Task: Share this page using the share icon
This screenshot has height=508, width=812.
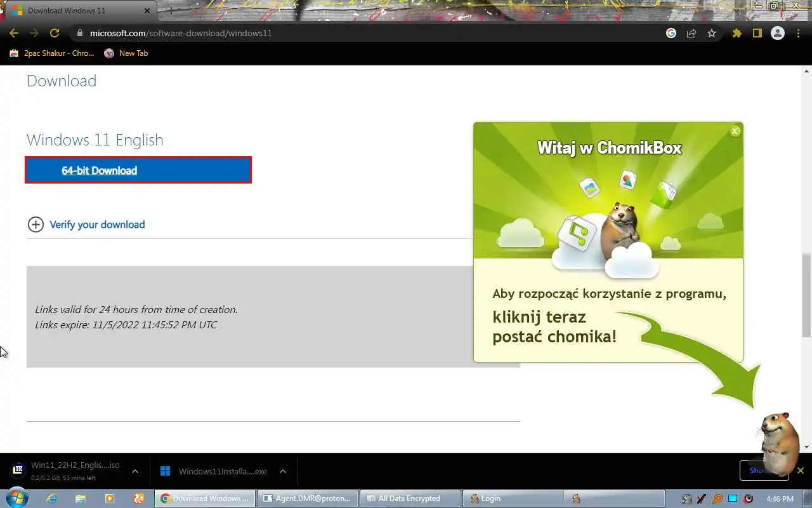Action: coord(691,33)
